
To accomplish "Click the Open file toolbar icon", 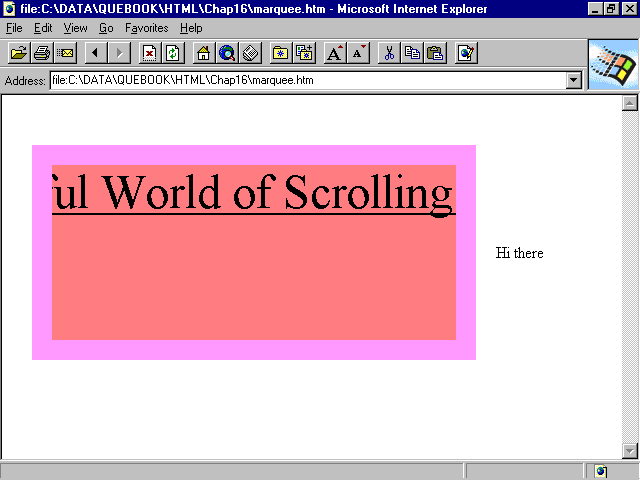I will 18,53.
